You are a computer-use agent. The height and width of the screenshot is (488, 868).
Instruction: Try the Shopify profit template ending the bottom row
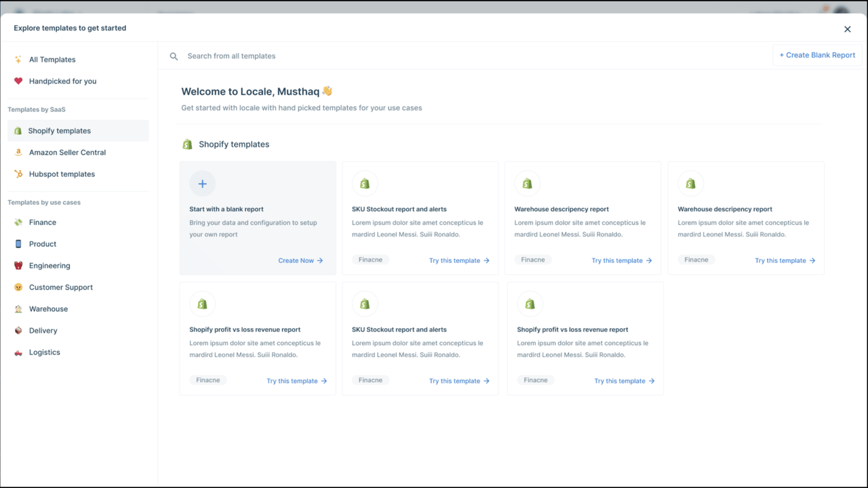click(x=625, y=381)
